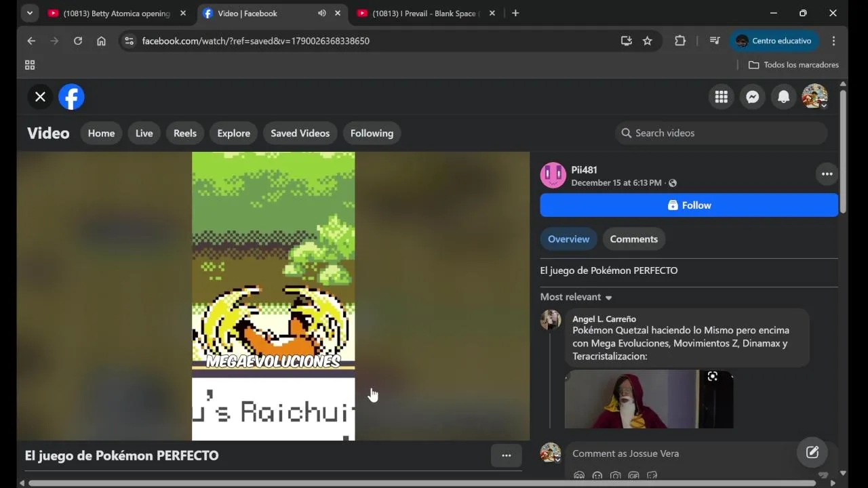Screen dimensions: 868x488
Task: Focus the Search videos field
Action: [x=722, y=134]
